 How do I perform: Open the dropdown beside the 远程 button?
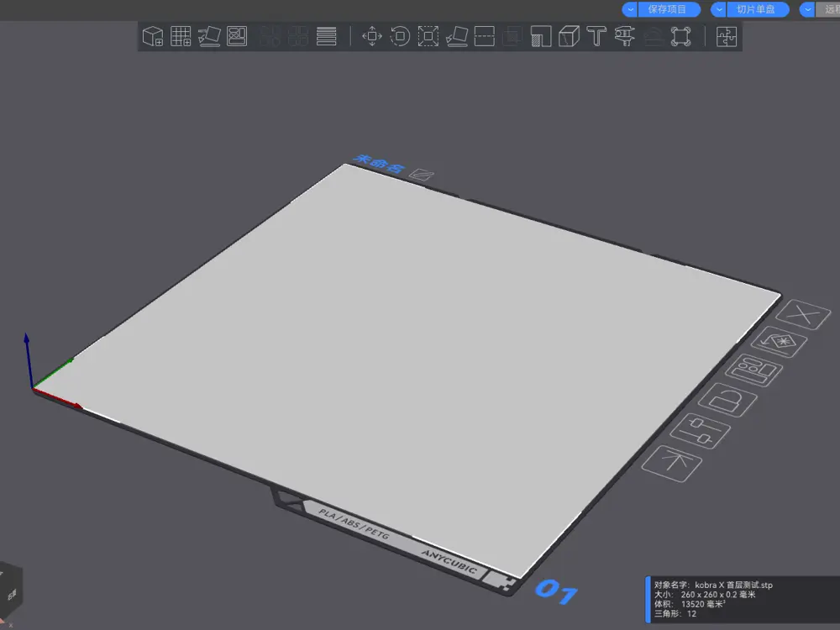click(x=807, y=9)
